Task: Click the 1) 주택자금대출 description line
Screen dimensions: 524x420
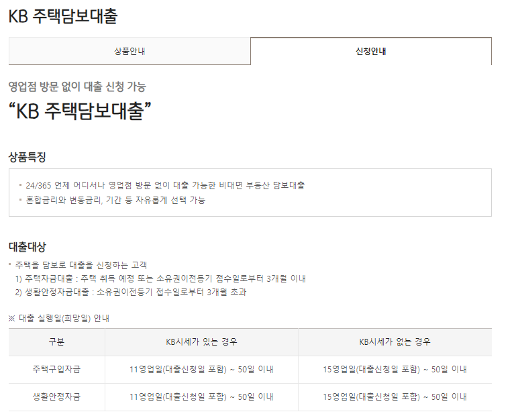Action: point(160,278)
